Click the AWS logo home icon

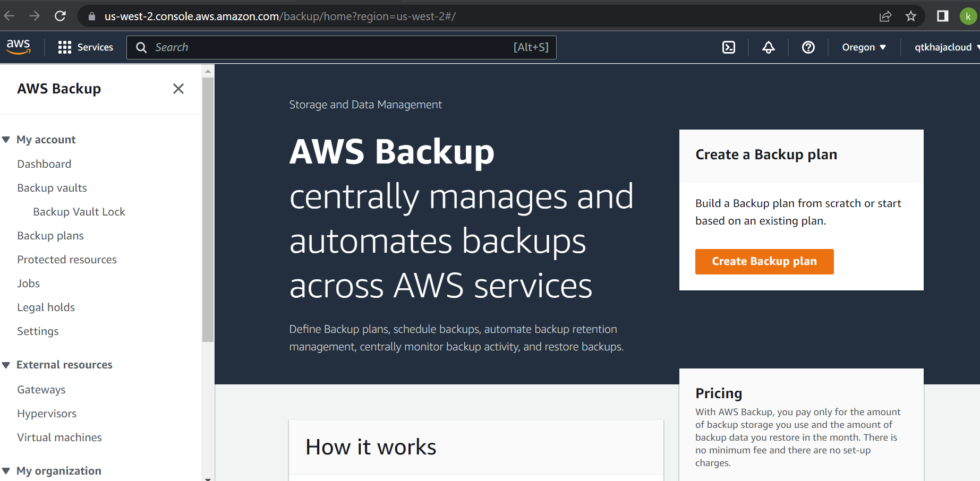[19, 47]
